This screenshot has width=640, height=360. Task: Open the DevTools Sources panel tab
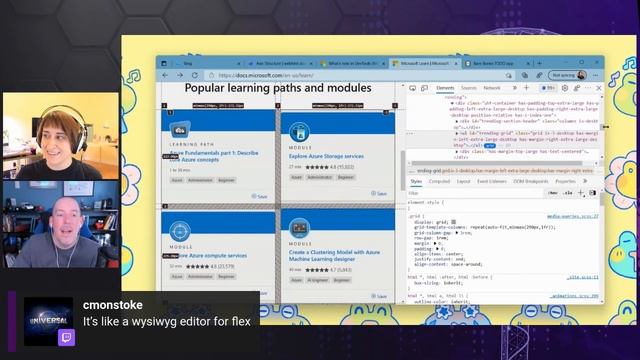pos(469,88)
